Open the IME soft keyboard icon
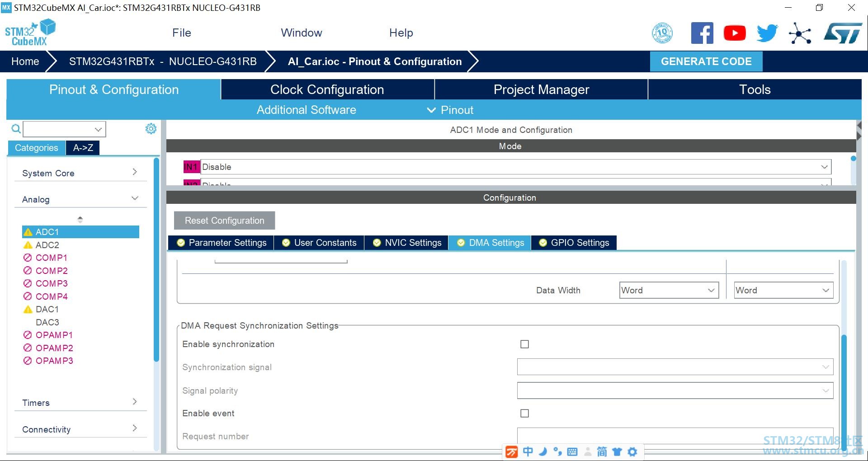 coord(572,452)
